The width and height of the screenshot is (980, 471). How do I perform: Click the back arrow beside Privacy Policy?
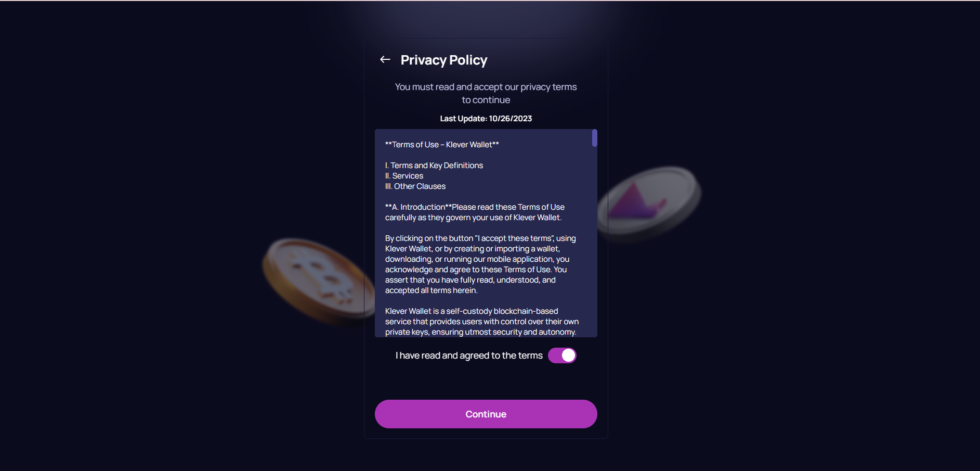tap(385, 59)
